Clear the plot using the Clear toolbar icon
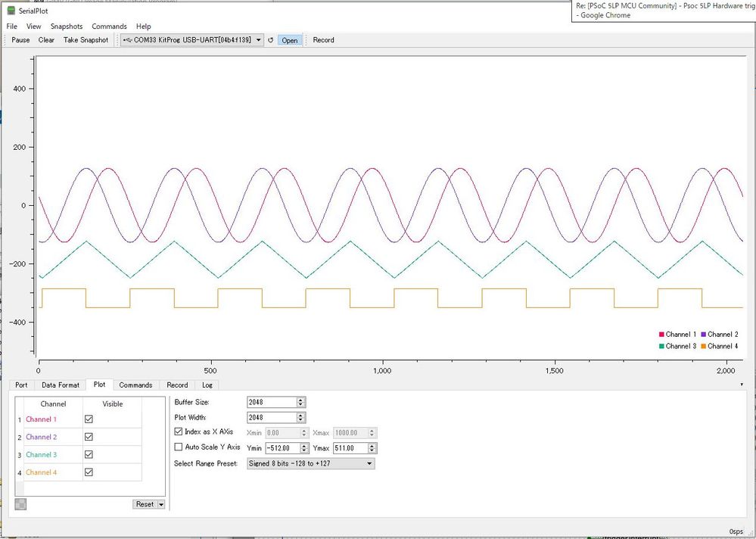 click(x=45, y=39)
